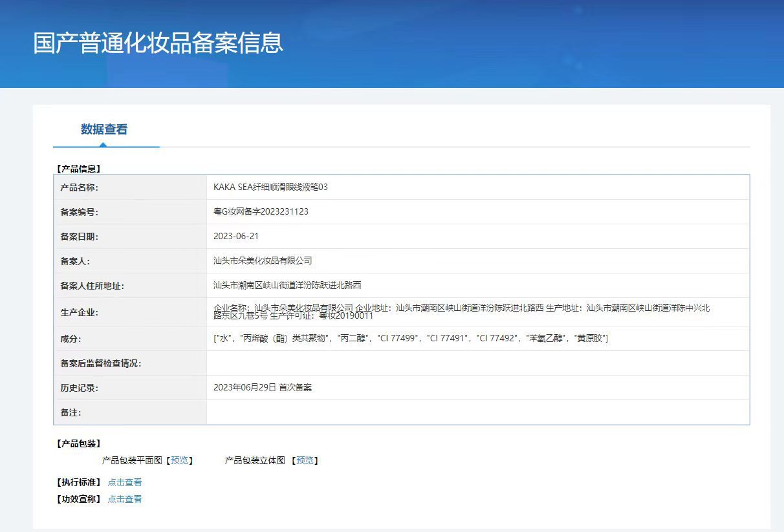This screenshot has width=784, height=532.
Task: Click the 【产品包装】 section header
Action: pyautogui.click(x=79, y=443)
